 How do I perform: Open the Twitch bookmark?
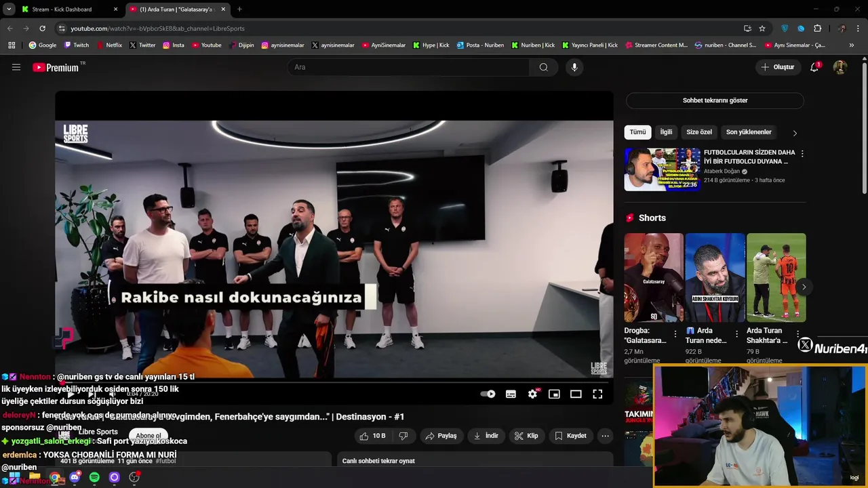pos(76,45)
